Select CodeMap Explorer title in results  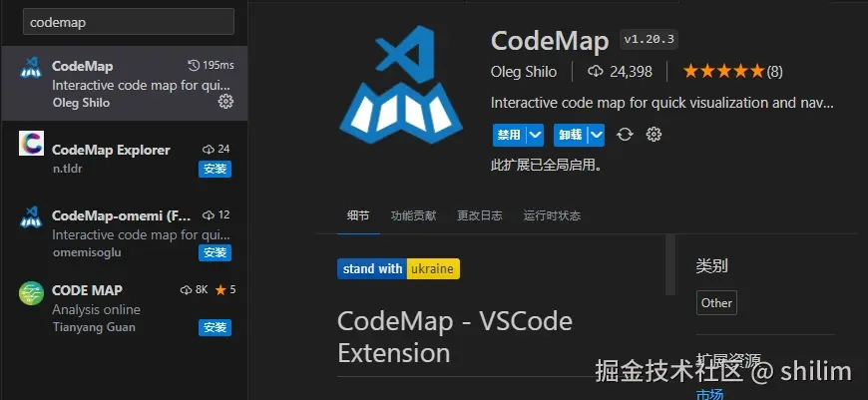click(111, 150)
